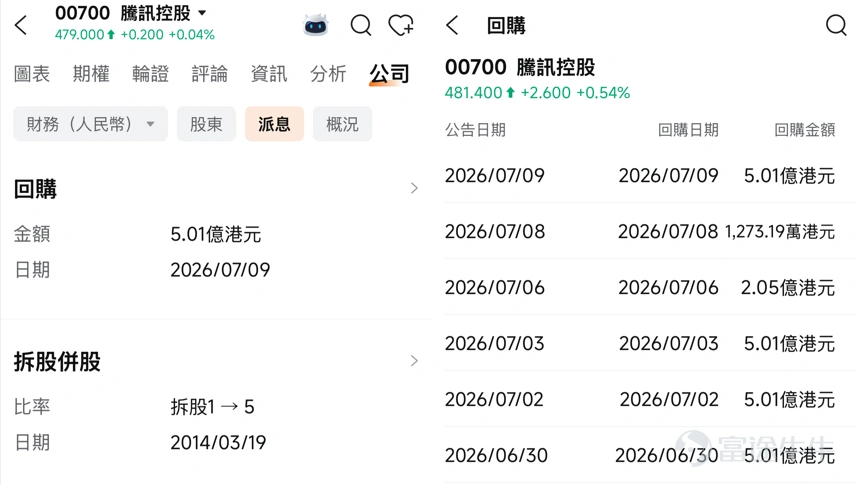Go back from the Tencent stock page
Screen dimensions: 855x485
tap(21, 25)
